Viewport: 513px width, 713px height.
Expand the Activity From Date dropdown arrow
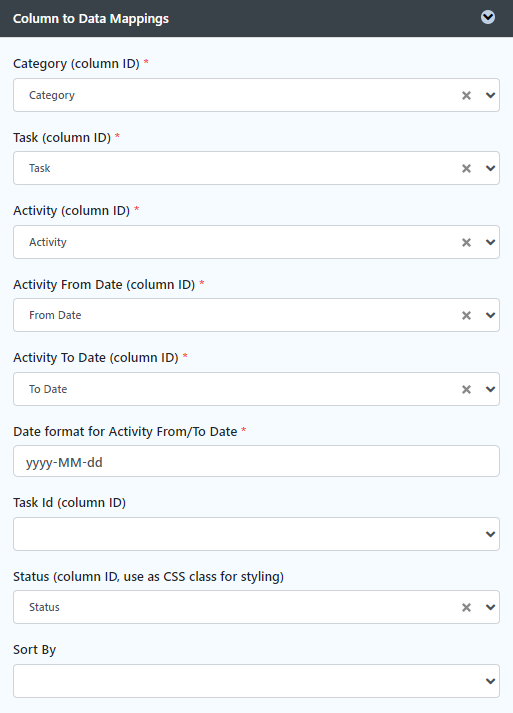coord(490,316)
